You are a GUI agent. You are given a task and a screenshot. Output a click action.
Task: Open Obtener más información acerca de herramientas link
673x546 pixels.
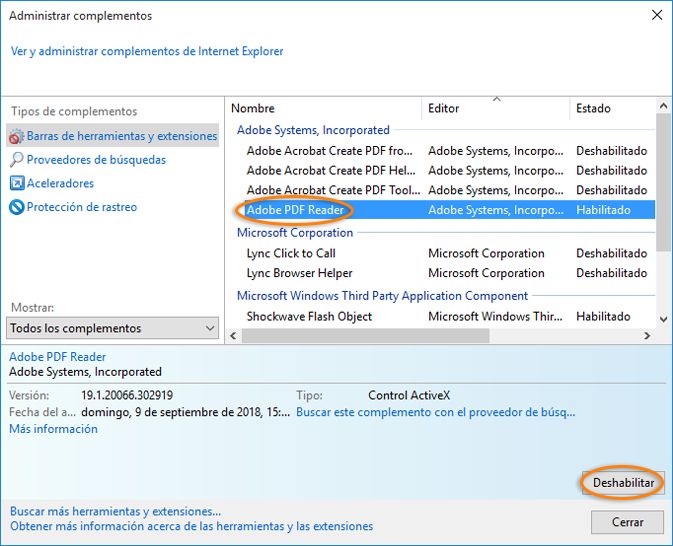pyautogui.click(x=191, y=526)
